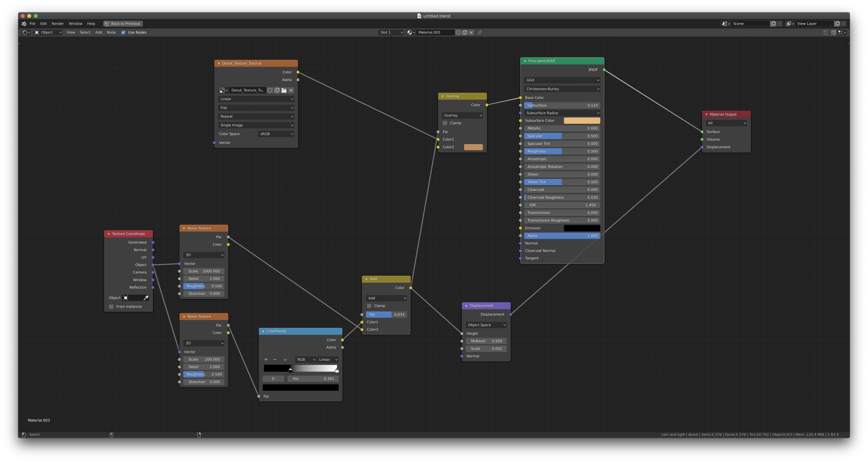Open the GGX distribution dropdown
Viewport: 868px width, 462px height.
click(x=562, y=80)
